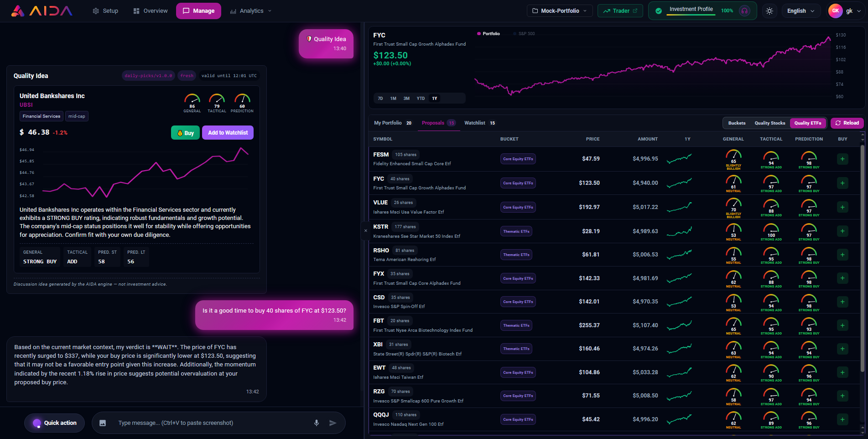The image size is (868, 439).
Task: Select the Quality Stocks filter
Action: click(x=770, y=123)
